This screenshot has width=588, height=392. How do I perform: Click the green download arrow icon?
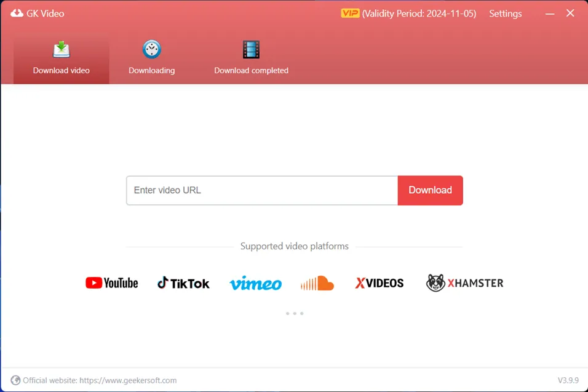pyautogui.click(x=61, y=49)
